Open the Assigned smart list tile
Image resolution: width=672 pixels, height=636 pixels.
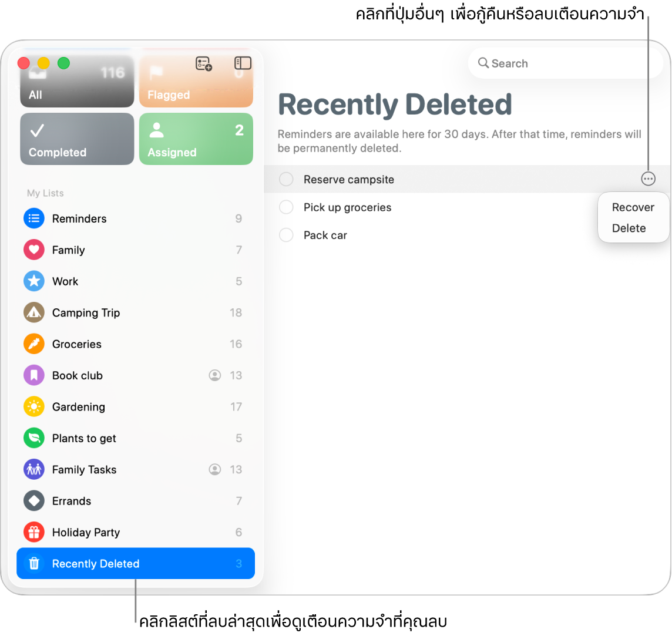(x=196, y=139)
